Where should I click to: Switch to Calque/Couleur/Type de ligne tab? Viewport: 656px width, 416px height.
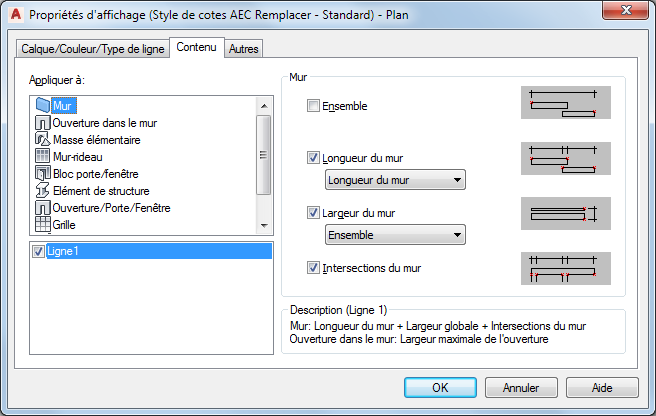point(92,49)
